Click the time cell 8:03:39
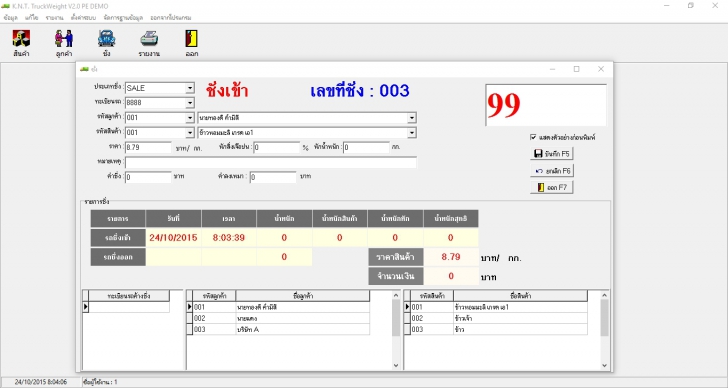 pos(229,238)
